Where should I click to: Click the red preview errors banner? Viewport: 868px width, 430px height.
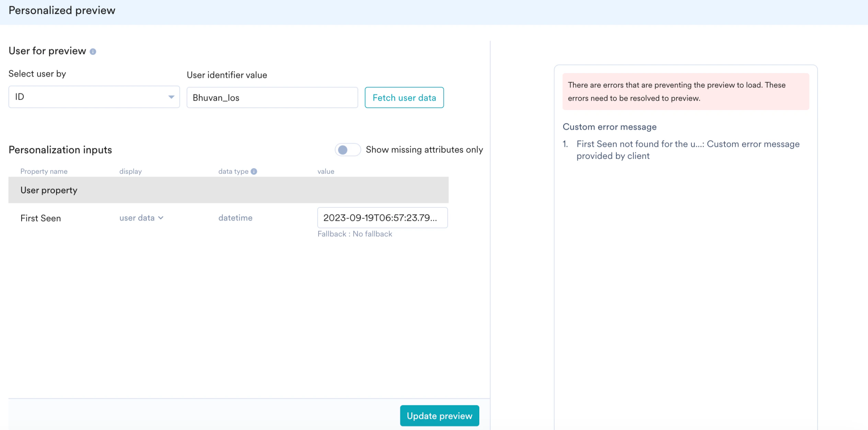click(x=685, y=92)
